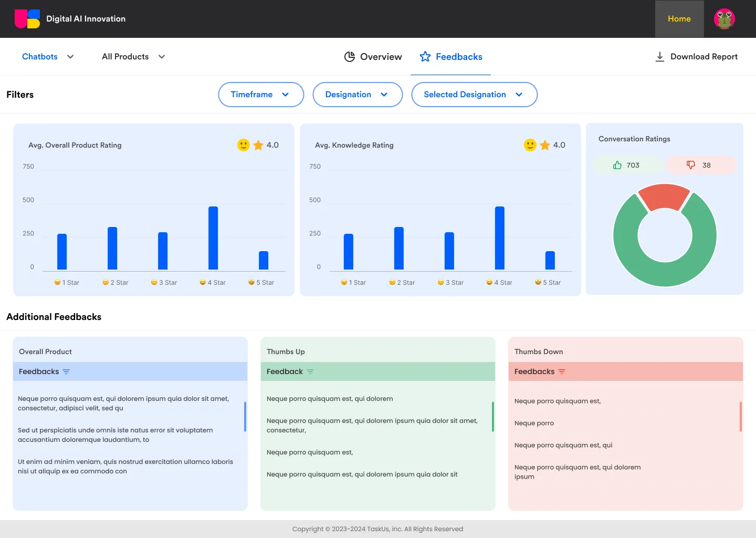This screenshot has height=538, width=756.
Task: Expand the All Products dropdown
Action: [133, 57]
